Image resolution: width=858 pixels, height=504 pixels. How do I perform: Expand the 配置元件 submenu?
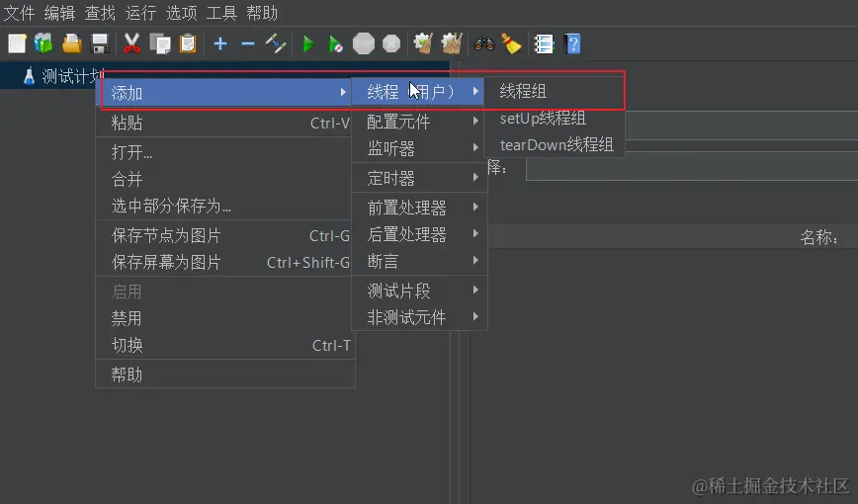click(x=419, y=122)
